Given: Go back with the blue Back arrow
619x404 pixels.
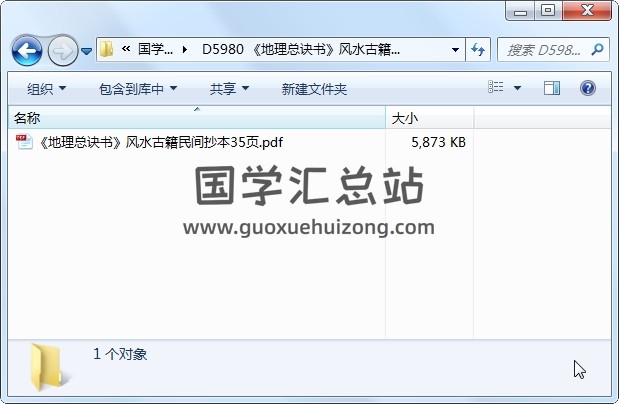Looking at the screenshot, I should (x=27, y=51).
